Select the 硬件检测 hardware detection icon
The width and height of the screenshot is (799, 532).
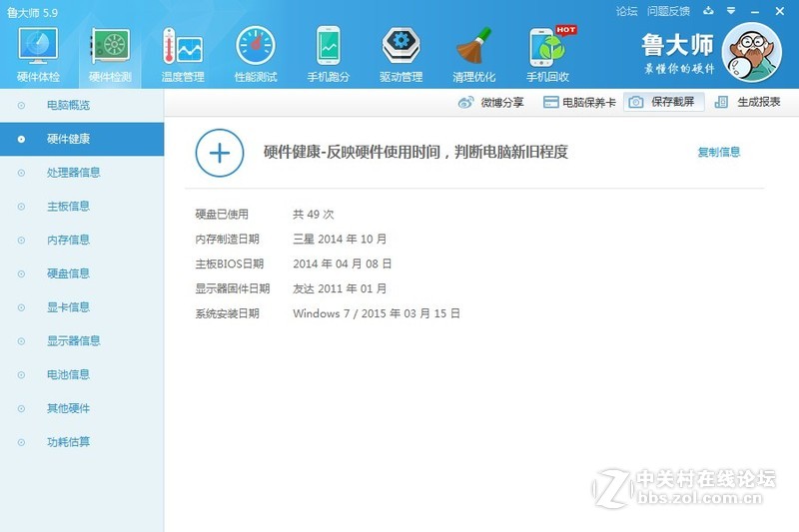click(x=110, y=55)
